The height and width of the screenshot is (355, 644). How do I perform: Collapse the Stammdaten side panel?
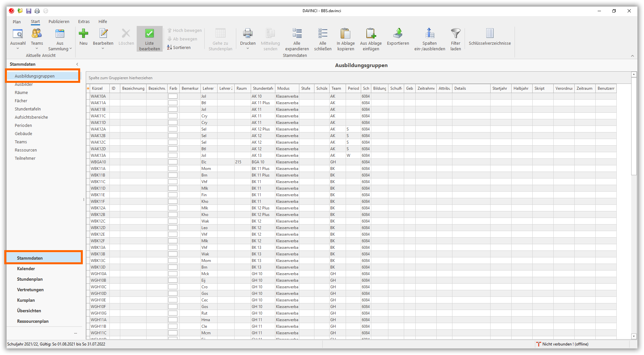click(77, 64)
